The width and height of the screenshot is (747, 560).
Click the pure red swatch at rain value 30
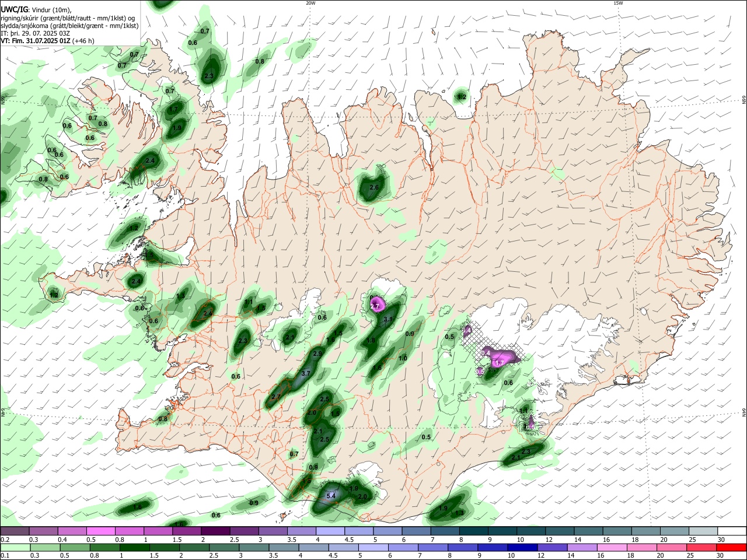click(732, 548)
